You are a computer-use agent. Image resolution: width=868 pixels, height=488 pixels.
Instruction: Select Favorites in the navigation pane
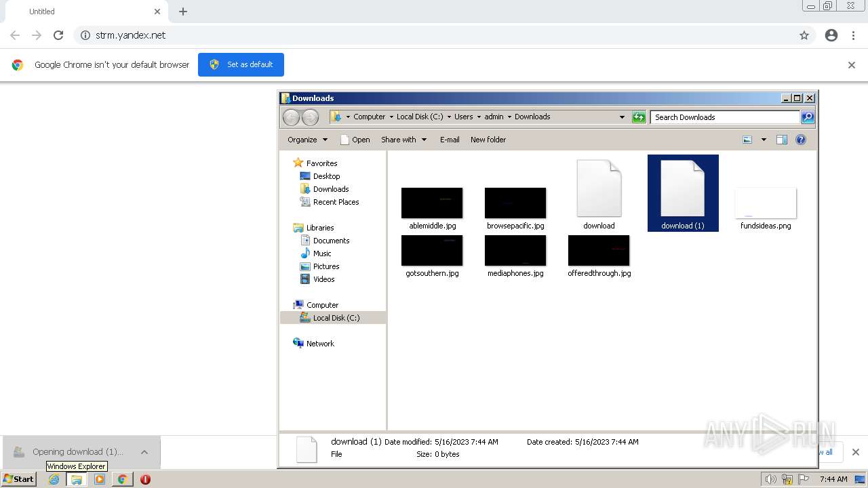(321, 163)
